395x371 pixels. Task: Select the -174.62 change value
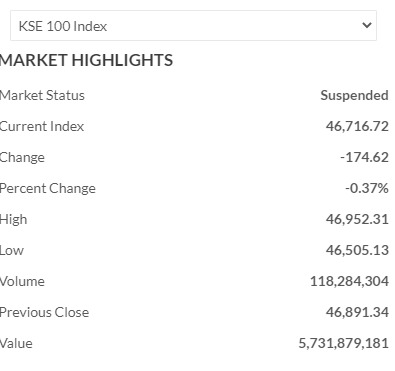click(x=364, y=157)
